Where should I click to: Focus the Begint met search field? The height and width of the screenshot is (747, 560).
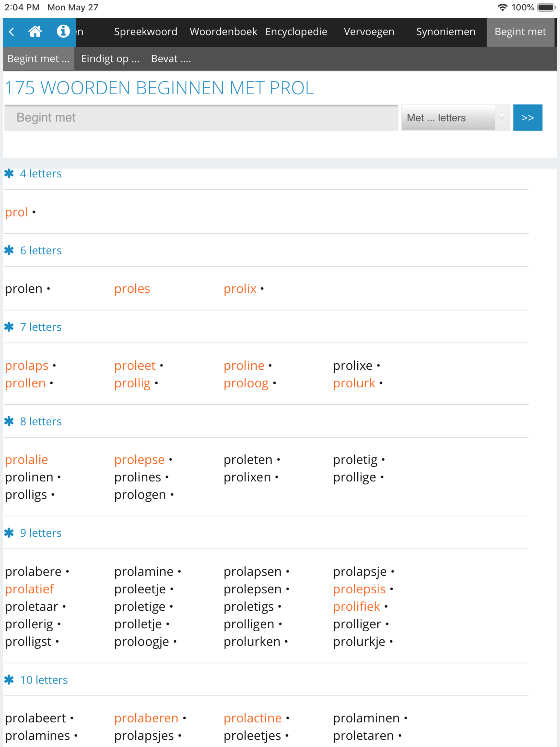coord(201,118)
